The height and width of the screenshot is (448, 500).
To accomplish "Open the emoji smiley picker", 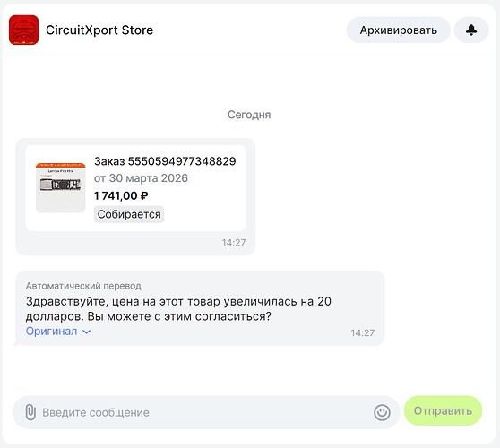I will pyautogui.click(x=382, y=412).
